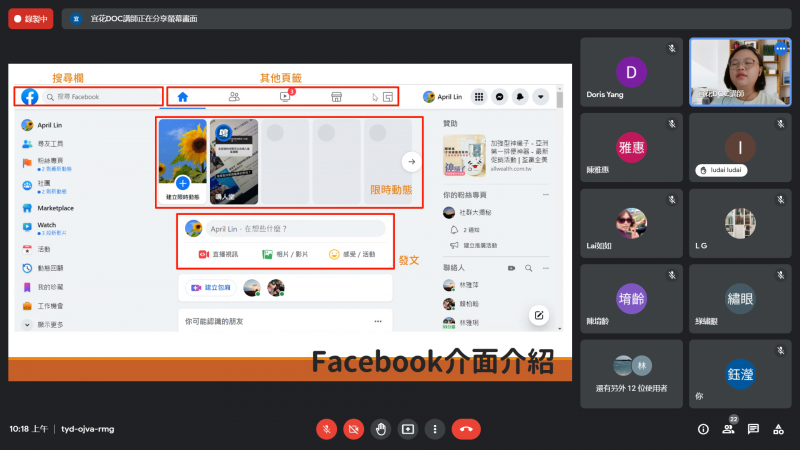Open 活動 events in the Facebook sidebar
This screenshot has width=800, height=450.
coord(37,249)
